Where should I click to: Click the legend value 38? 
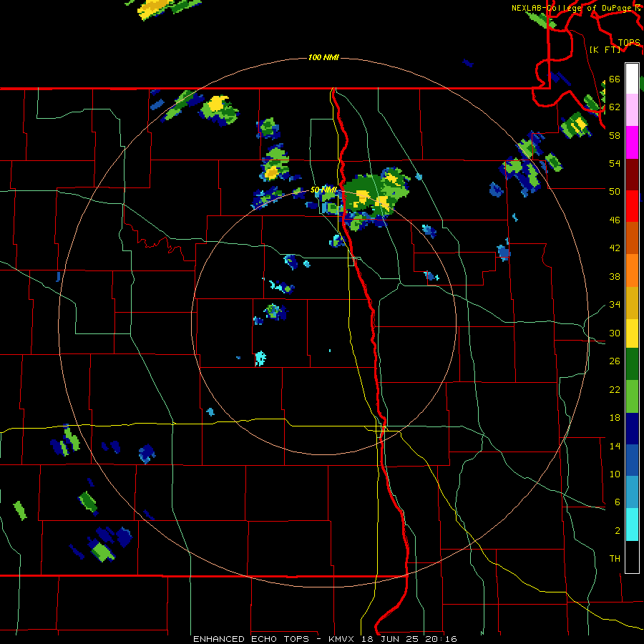coord(615,276)
